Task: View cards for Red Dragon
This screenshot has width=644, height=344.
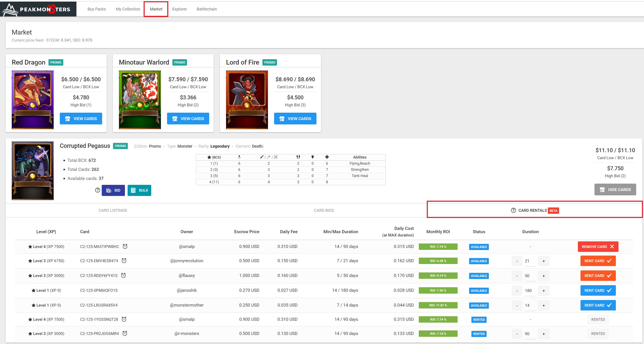Action: [x=81, y=119]
